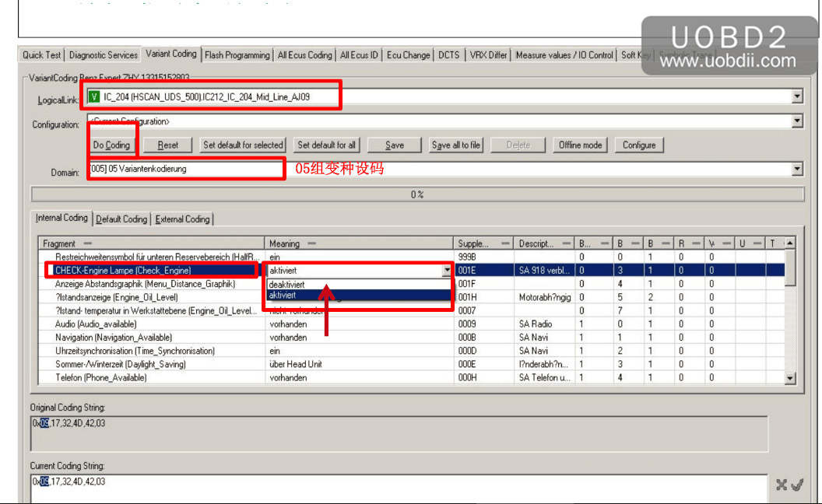Click Save all to file
822x504 pixels.
pos(455,145)
